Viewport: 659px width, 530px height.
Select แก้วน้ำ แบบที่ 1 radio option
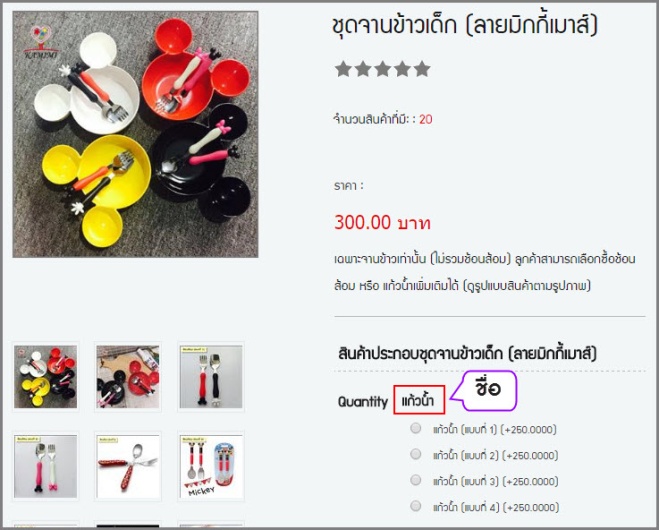(x=416, y=428)
